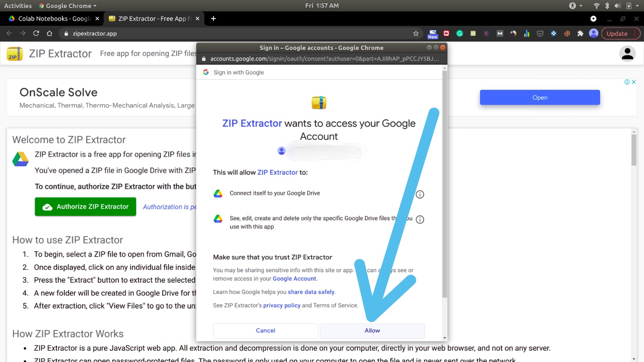Click the New badge extension icon
Viewport: 644px width, 362px height.
[433, 34]
